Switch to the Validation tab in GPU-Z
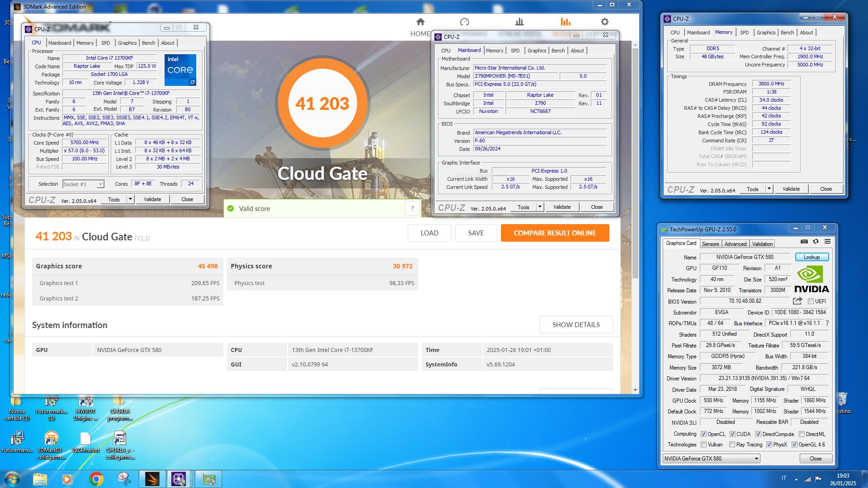The height and width of the screenshot is (488, 868). click(762, 244)
